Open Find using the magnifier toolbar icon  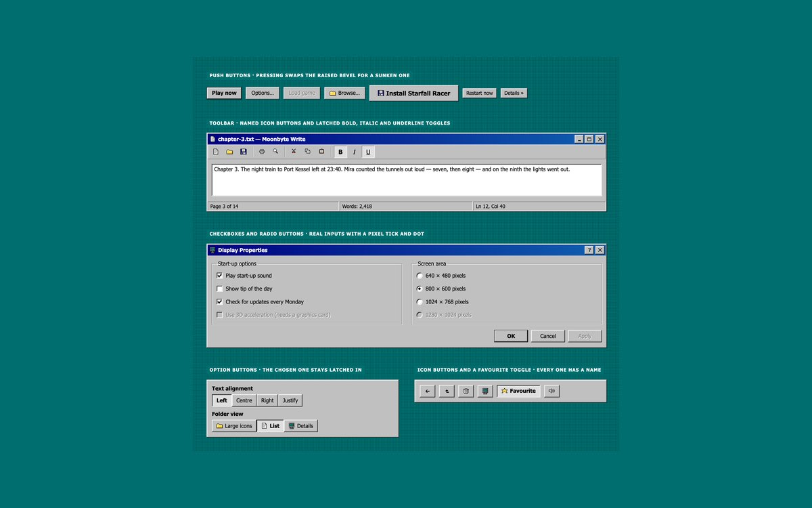pyautogui.click(x=275, y=152)
